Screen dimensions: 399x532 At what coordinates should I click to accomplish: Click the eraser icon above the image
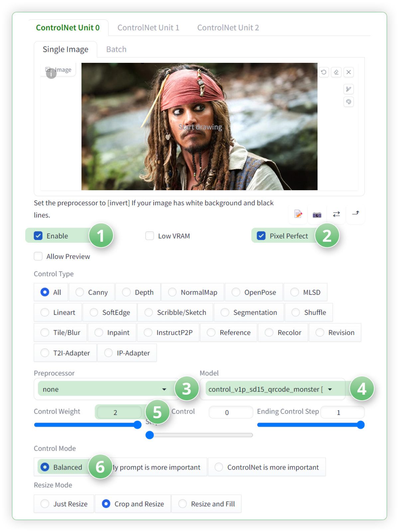336,72
